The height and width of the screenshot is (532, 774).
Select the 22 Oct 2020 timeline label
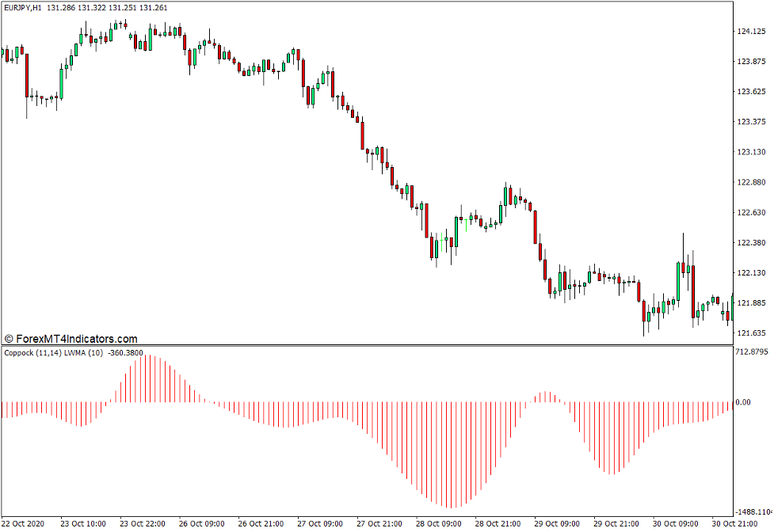(25, 523)
